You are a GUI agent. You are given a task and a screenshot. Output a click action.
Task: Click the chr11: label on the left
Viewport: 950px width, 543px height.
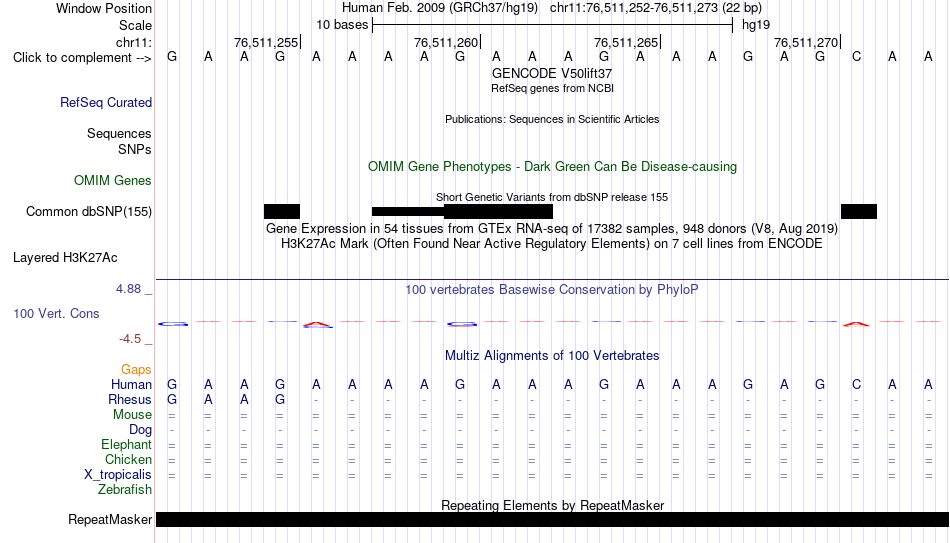(134, 42)
